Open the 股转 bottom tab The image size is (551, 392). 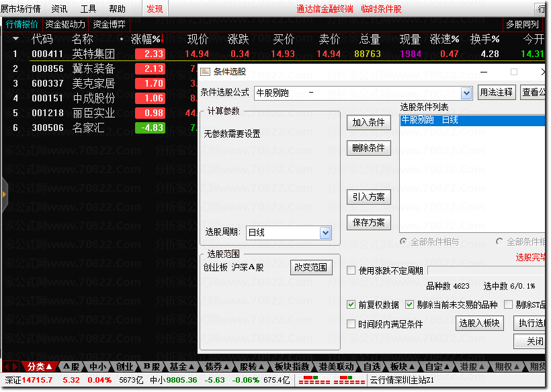(251, 366)
